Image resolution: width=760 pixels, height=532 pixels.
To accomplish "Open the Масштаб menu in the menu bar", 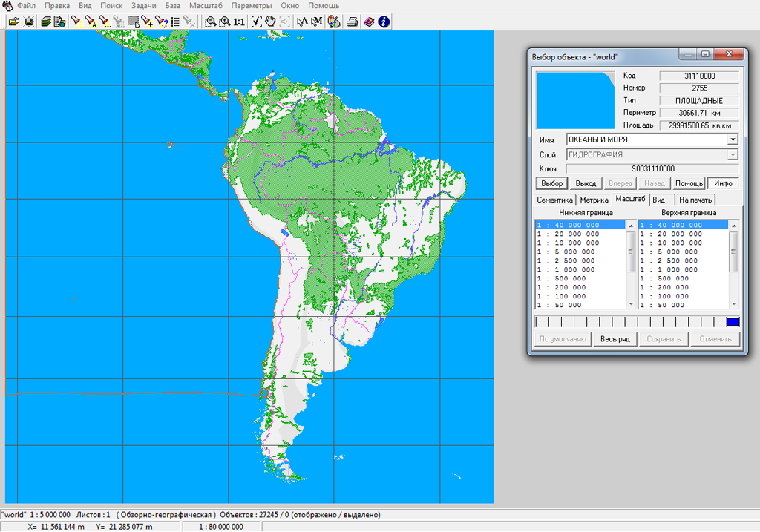I will pyautogui.click(x=206, y=6).
